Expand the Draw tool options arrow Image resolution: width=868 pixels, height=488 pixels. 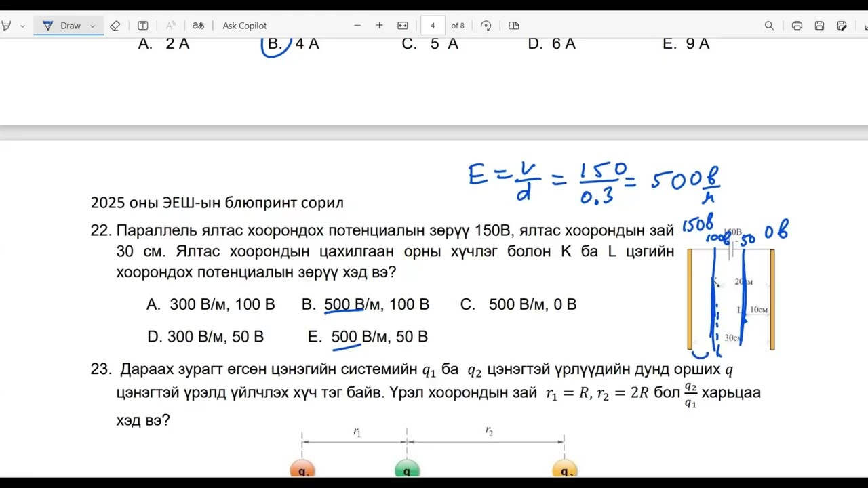pyautogui.click(x=93, y=26)
